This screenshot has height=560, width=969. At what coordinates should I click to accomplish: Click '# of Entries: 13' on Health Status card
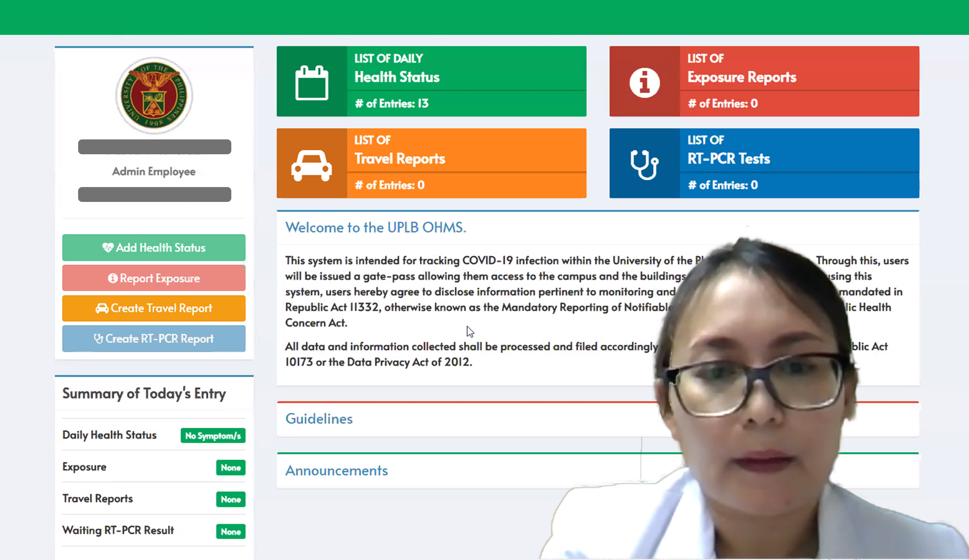click(392, 103)
